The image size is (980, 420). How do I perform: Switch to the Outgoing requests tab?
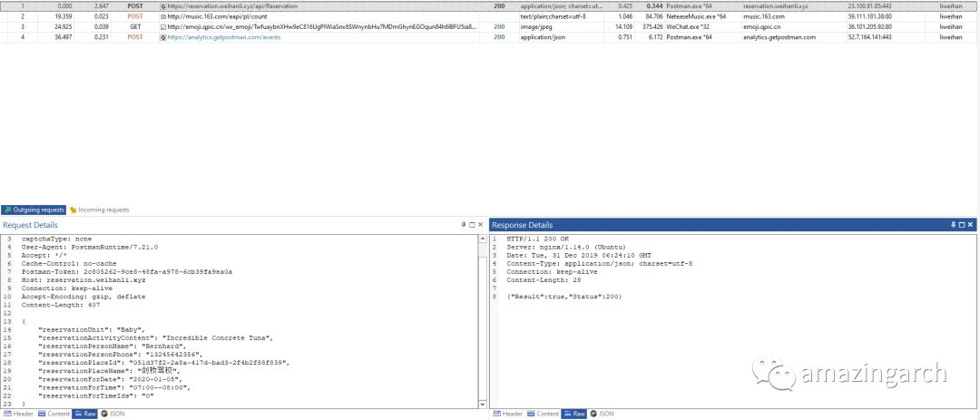pos(34,210)
